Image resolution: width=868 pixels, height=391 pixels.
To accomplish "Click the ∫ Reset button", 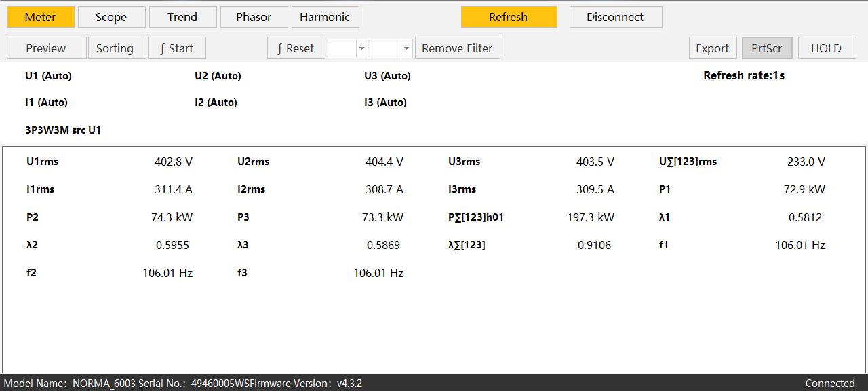I will pyautogui.click(x=296, y=48).
